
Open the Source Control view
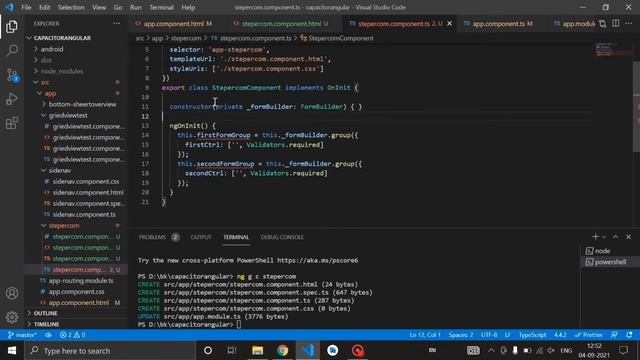[x=12, y=75]
